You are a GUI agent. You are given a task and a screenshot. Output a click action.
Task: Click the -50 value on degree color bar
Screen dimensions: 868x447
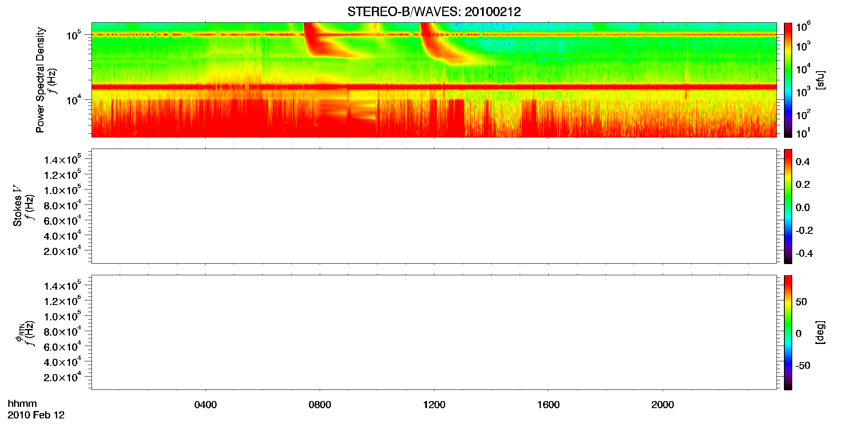[803, 365]
